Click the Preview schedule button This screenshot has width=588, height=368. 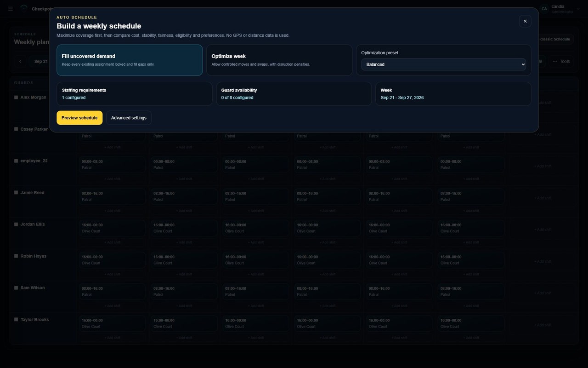79,118
